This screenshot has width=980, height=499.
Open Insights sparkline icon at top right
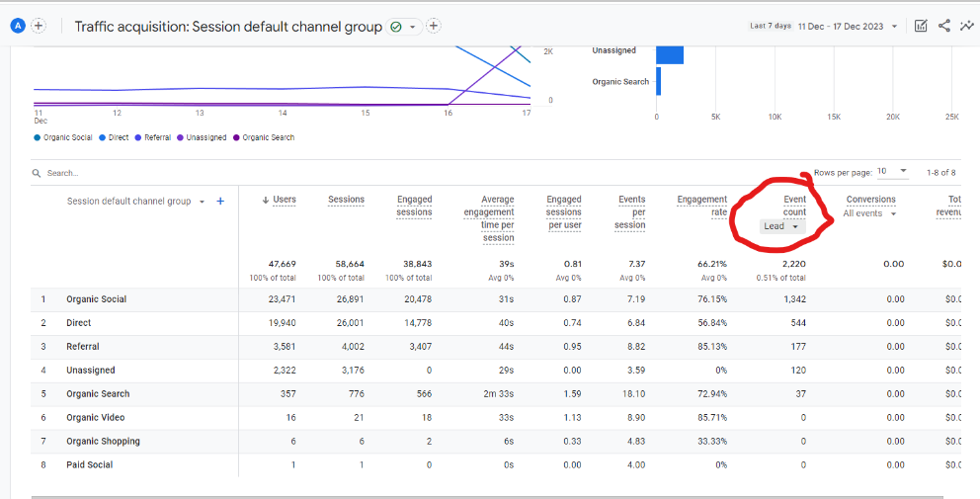pyautogui.click(x=967, y=26)
